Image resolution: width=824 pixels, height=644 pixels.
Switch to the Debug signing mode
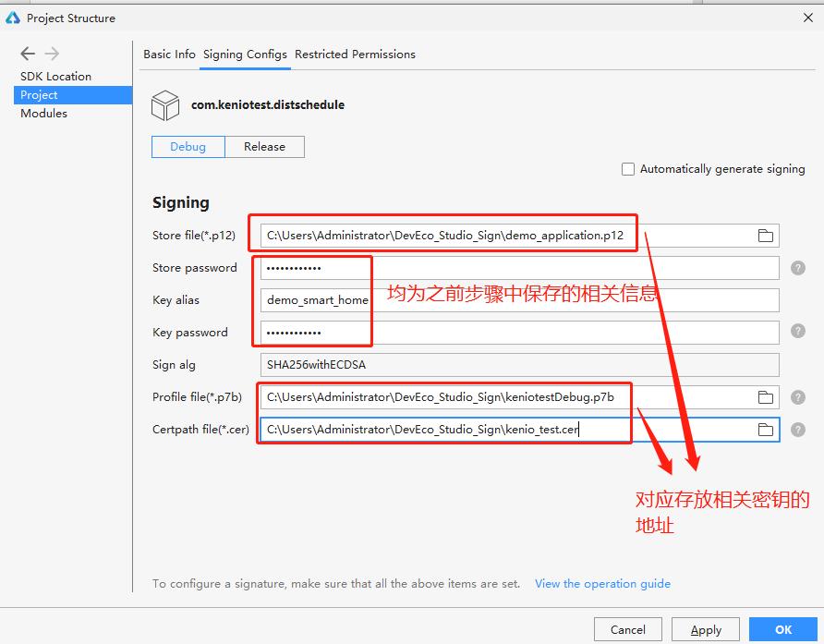tap(188, 147)
